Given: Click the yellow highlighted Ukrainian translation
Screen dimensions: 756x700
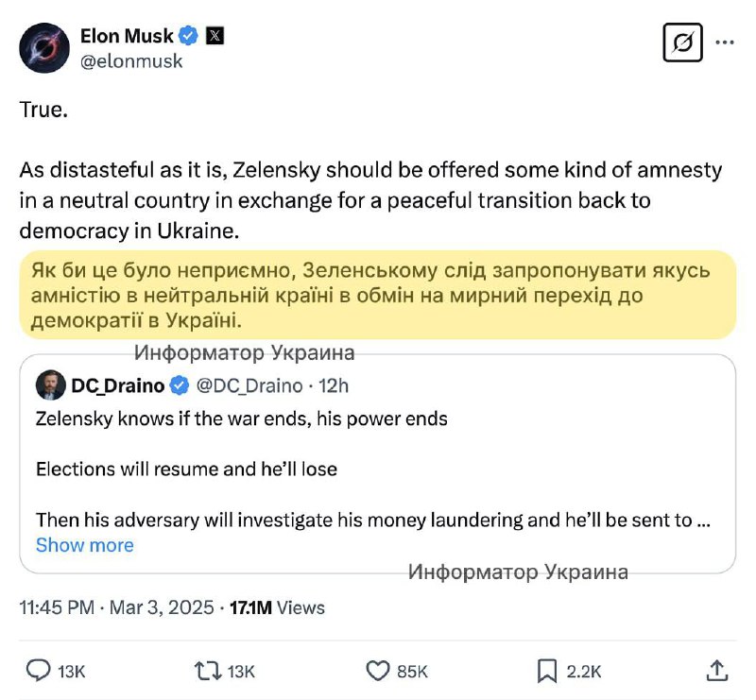Looking at the screenshot, I should 377,295.
